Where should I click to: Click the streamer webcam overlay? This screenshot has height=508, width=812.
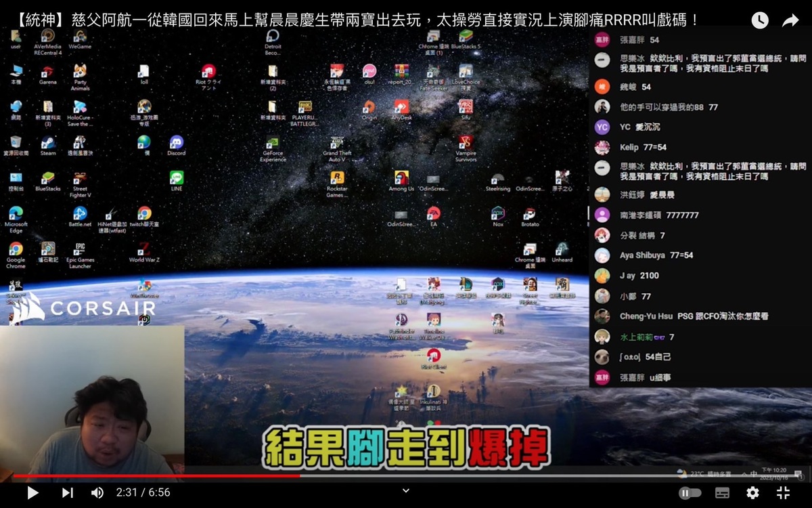click(92, 404)
